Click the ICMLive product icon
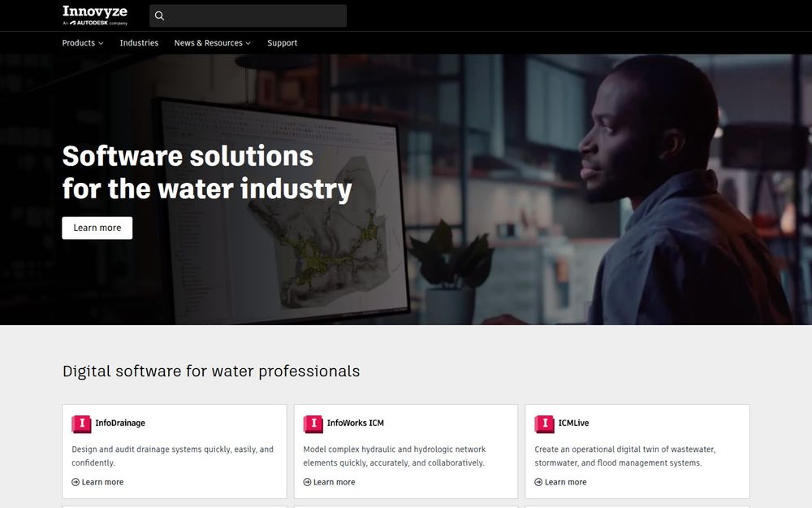 click(x=544, y=424)
